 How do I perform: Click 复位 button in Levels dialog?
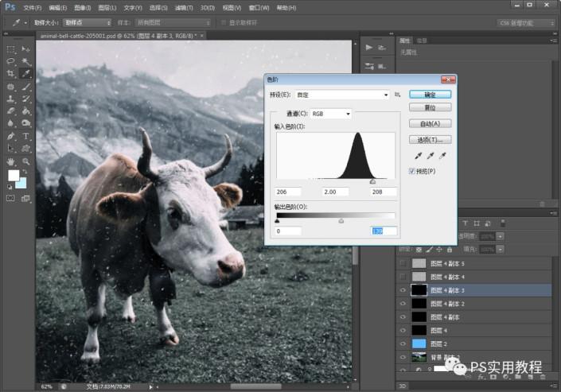pyautogui.click(x=430, y=107)
